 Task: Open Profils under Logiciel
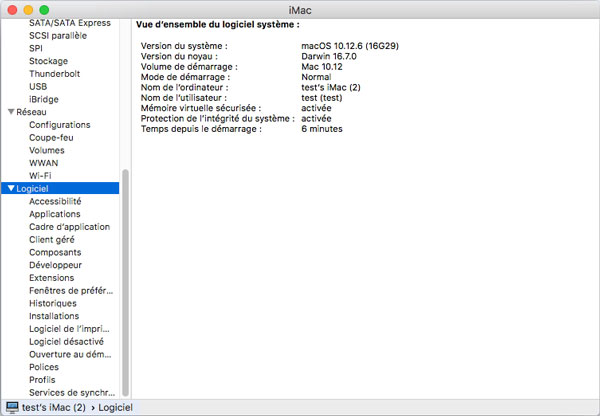click(42, 380)
